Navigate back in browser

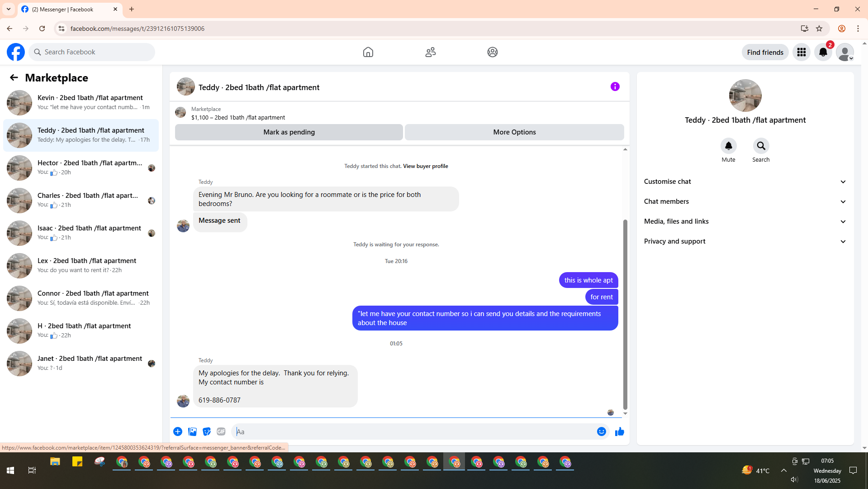(9, 29)
